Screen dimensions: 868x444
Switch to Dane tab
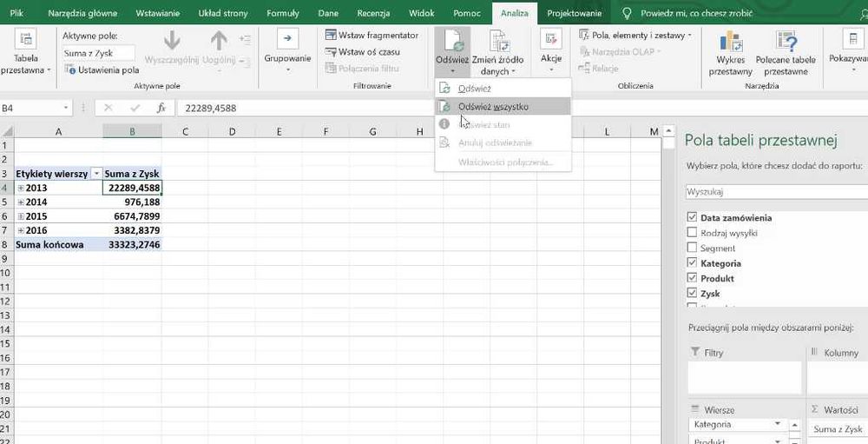[328, 13]
